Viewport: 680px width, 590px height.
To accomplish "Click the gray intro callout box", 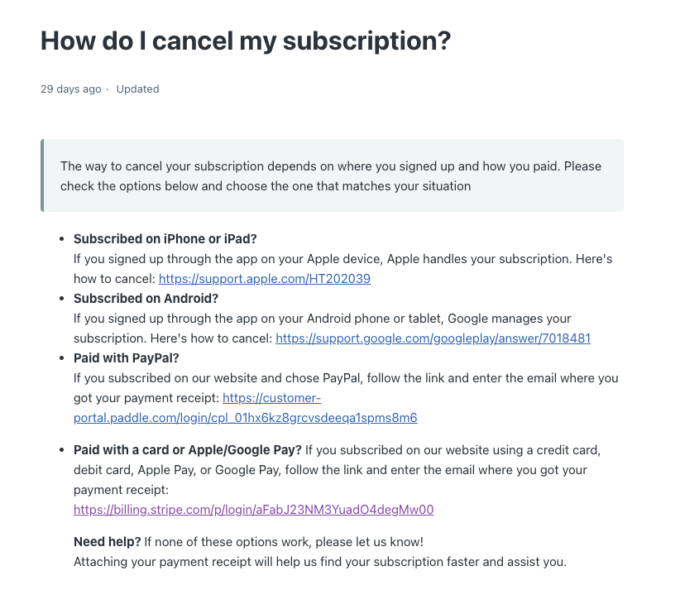I will pos(331,175).
